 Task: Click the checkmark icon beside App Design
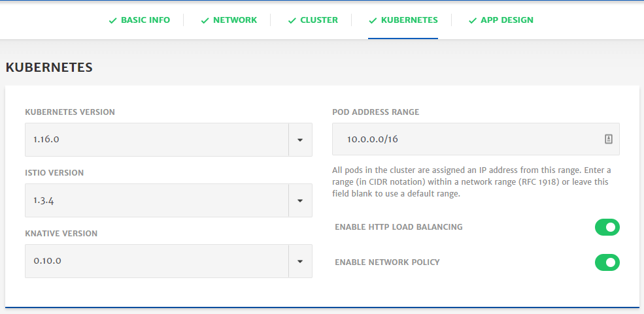tap(472, 20)
